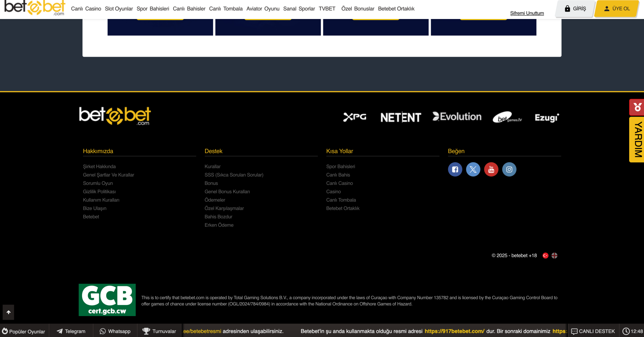
Task: Open Turnuvalar in the bottom bar
Action: click(x=159, y=331)
